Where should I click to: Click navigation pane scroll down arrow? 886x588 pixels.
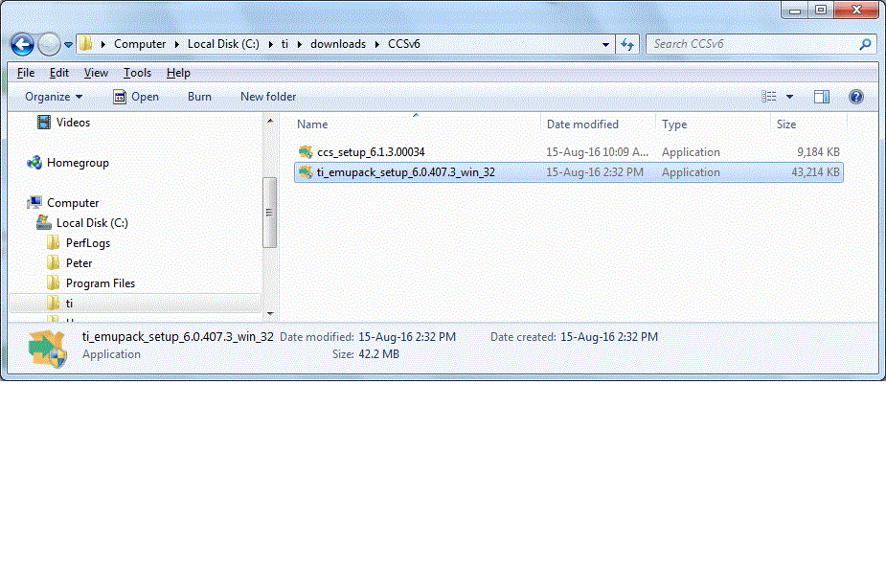270,313
